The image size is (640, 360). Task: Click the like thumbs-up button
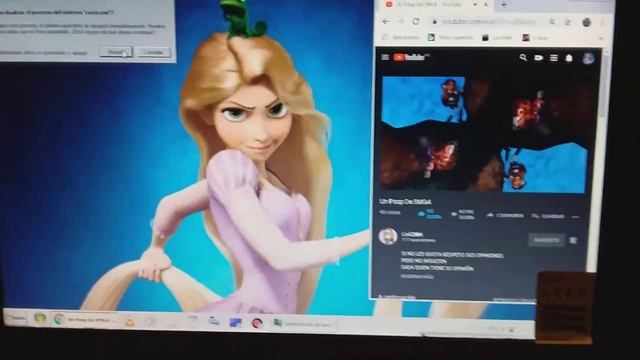430,214
